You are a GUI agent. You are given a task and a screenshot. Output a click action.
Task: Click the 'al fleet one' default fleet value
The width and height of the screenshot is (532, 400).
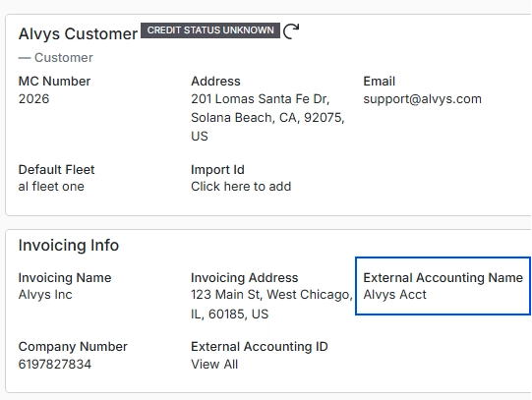click(x=51, y=187)
